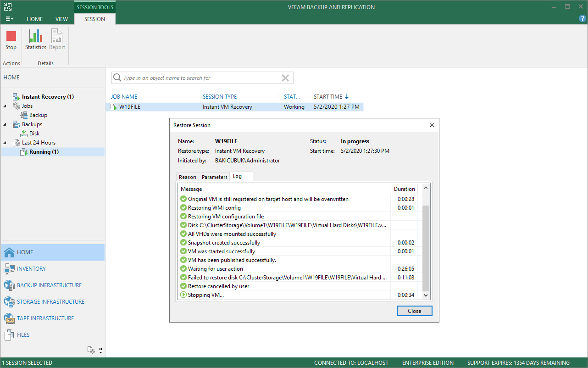588x368 pixels.
Task: Click the log scrollbar up arrow
Action: point(426,188)
